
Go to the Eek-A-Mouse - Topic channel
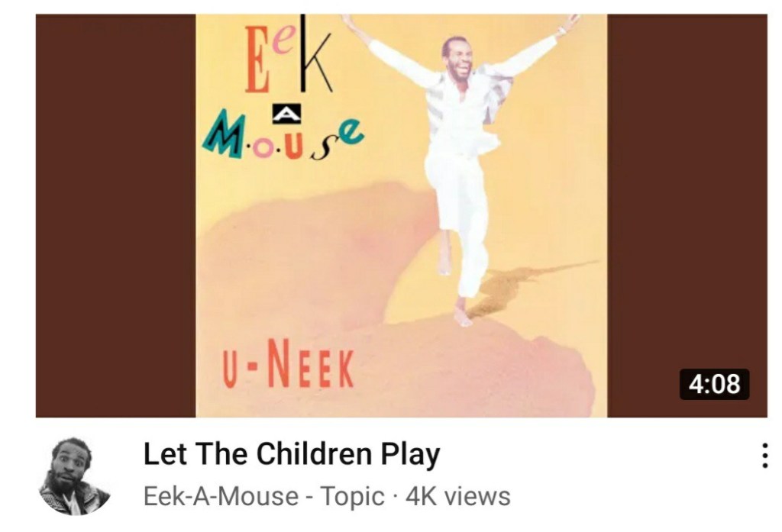point(264,497)
